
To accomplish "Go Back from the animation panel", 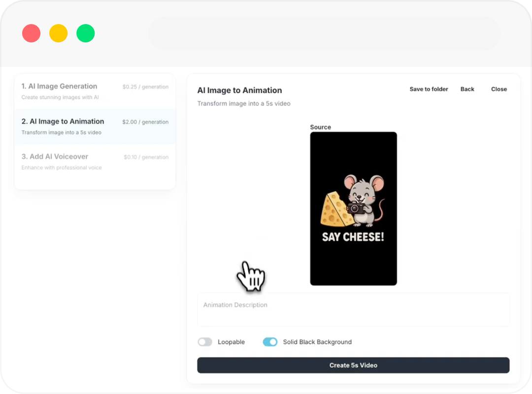I will click(x=467, y=89).
